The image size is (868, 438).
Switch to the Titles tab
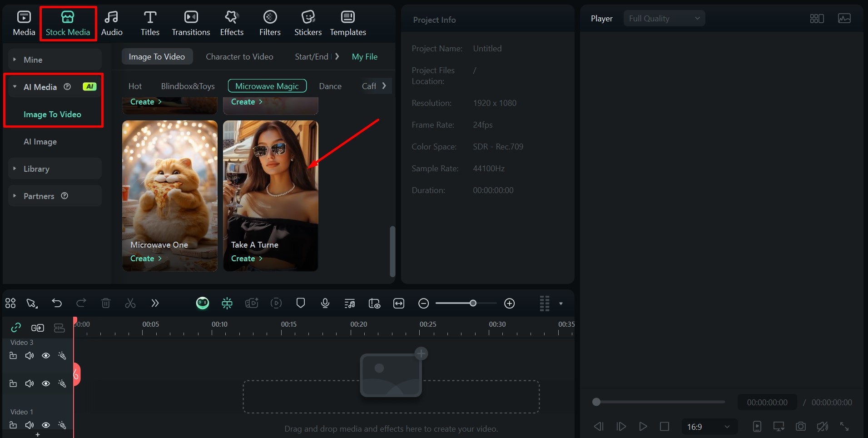pos(150,23)
